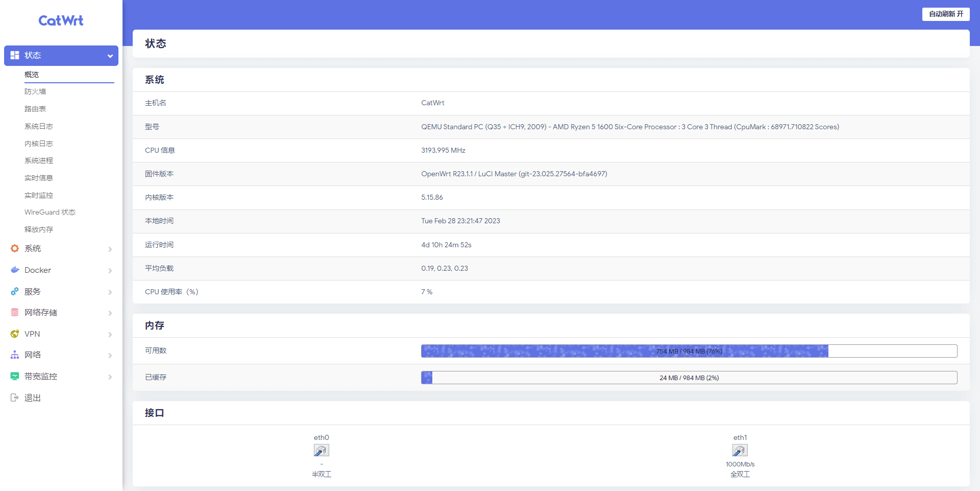
Task: Click the 带宽监控 menu label
Action: pos(41,376)
